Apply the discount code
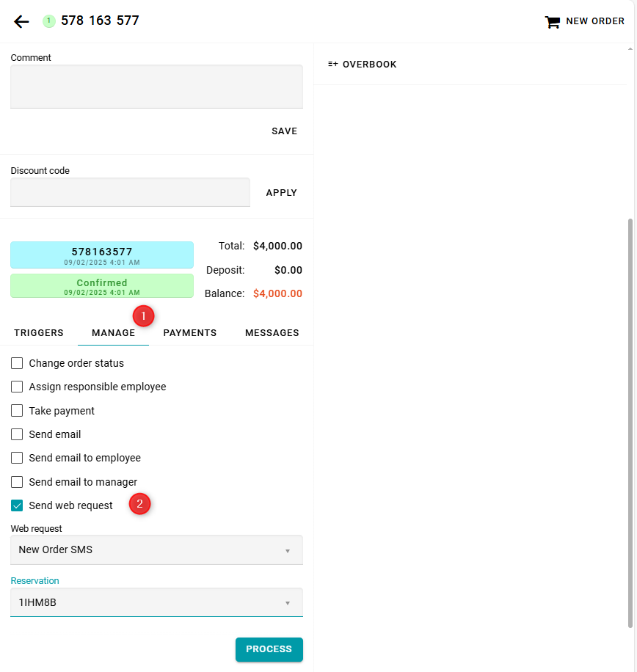Image resolution: width=637 pixels, height=672 pixels. coord(281,193)
